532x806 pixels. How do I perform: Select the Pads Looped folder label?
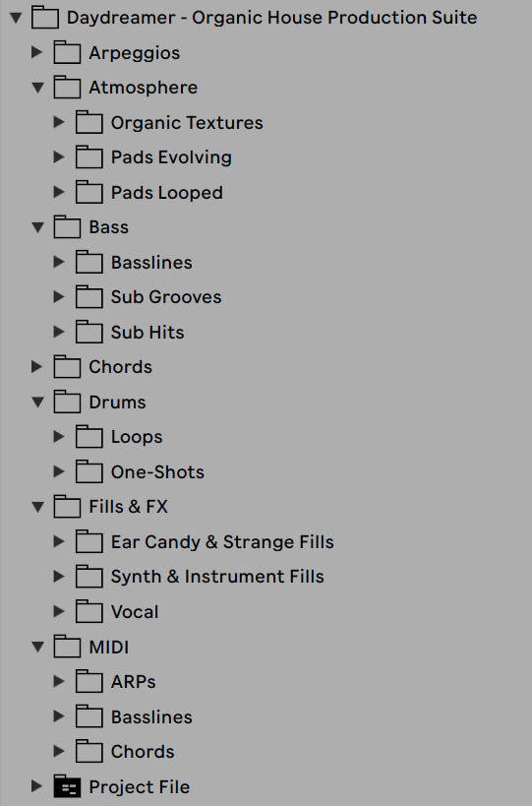[x=167, y=193]
